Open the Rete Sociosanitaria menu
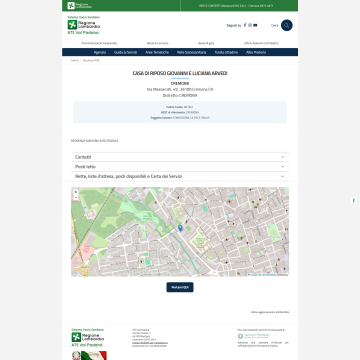This screenshot has height=360, width=360. pos(191,52)
